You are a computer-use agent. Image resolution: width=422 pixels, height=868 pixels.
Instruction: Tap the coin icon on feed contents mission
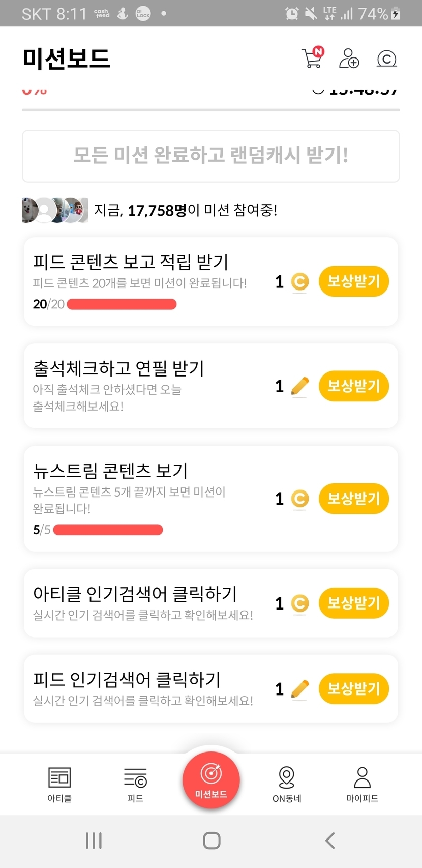pyautogui.click(x=300, y=282)
